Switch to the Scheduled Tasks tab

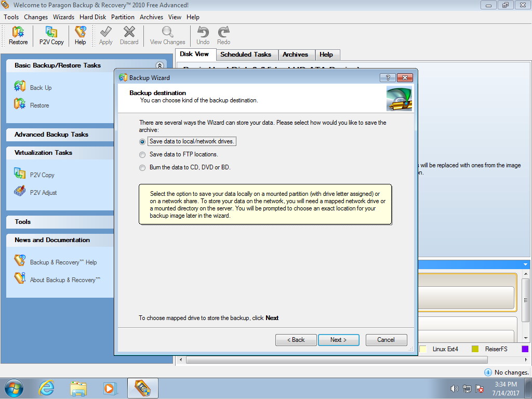(x=246, y=55)
